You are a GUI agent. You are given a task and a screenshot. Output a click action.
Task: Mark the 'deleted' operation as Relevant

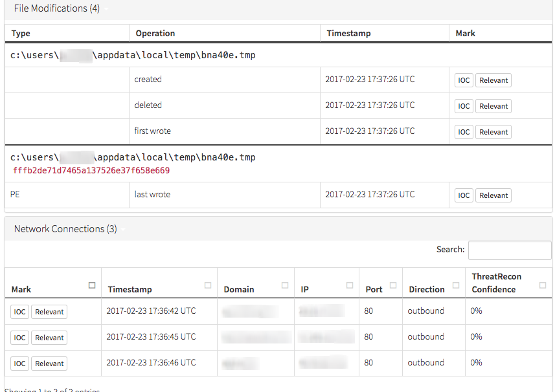(x=493, y=106)
